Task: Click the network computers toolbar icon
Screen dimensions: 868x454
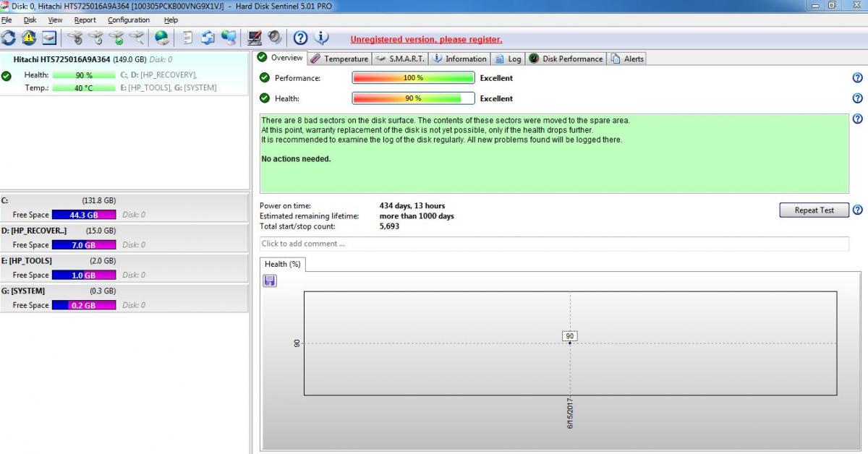Action: (x=229, y=38)
